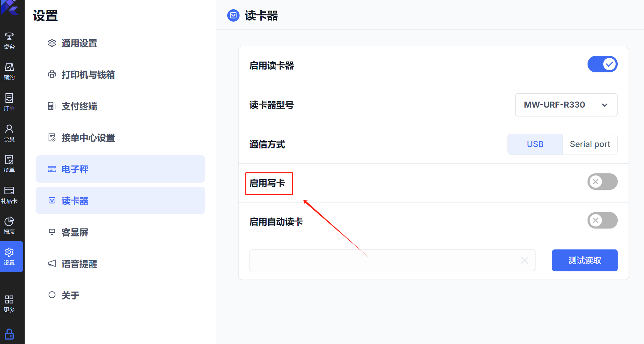The image size is (644, 344).
Task: Click the 测试读取 button
Action: click(584, 260)
